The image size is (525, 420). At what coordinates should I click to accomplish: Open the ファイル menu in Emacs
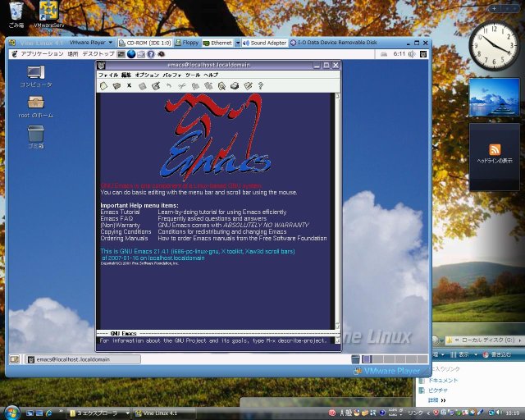coord(108,75)
